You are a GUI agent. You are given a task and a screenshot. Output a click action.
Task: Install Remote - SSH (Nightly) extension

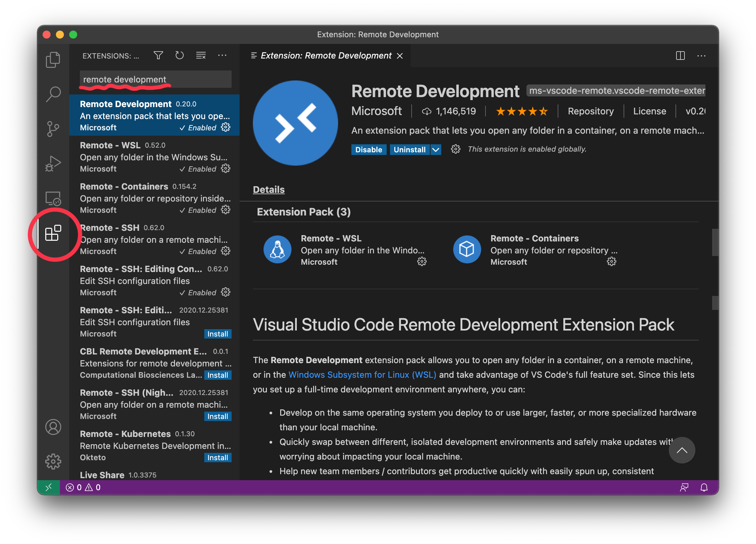coord(218,416)
